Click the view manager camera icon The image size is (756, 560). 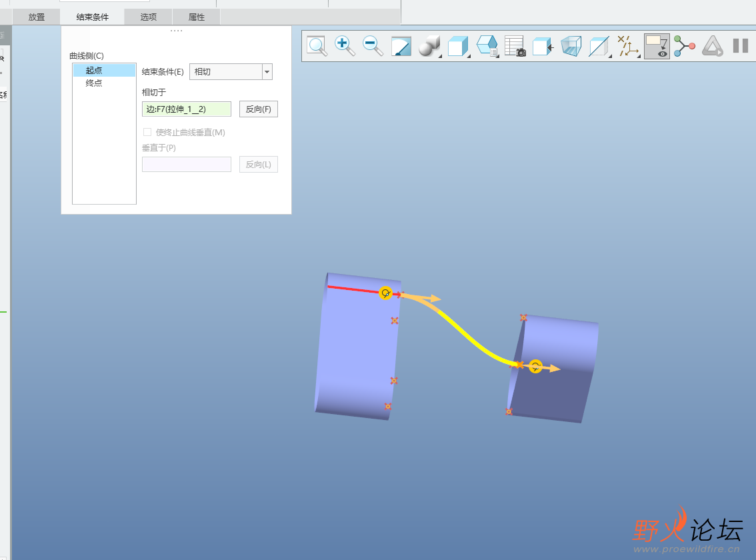coord(515,46)
